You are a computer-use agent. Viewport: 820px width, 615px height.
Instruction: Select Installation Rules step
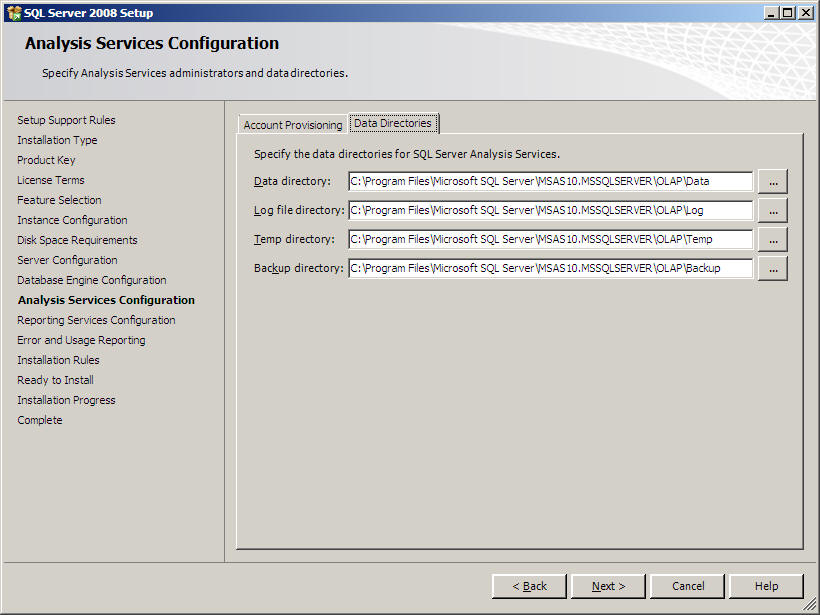pyautogui.click(x=58, y=360)
